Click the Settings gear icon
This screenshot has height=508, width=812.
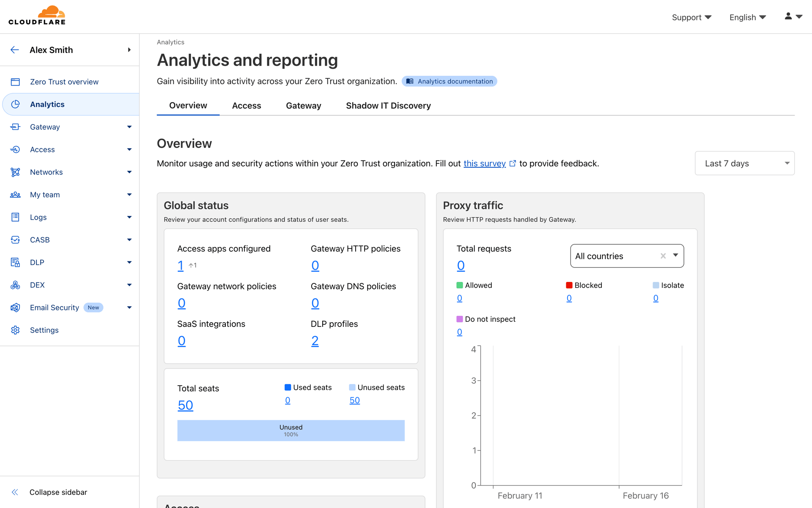click(x=15, y=330)
